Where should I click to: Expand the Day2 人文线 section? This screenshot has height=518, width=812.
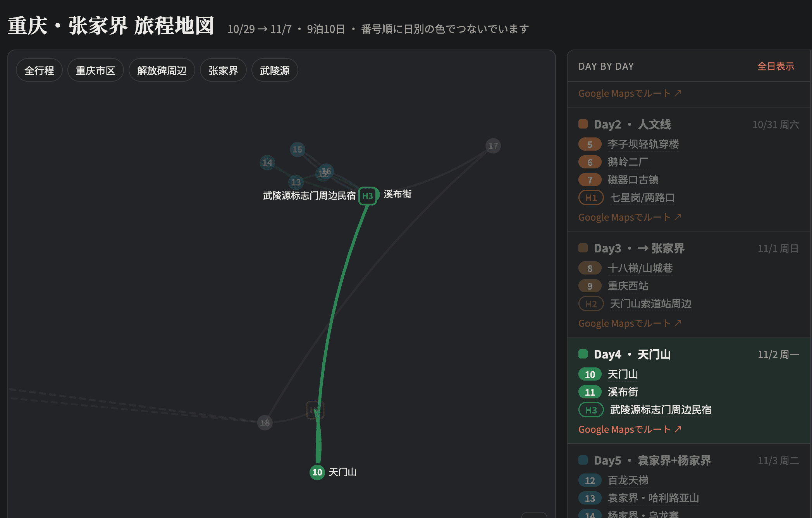688,125
